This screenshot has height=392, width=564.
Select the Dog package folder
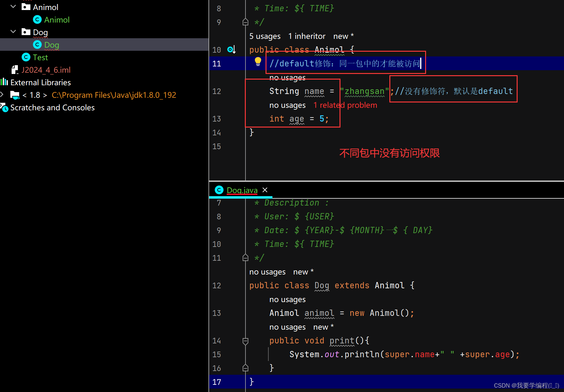pyautogui.click(x=40, y=32)
